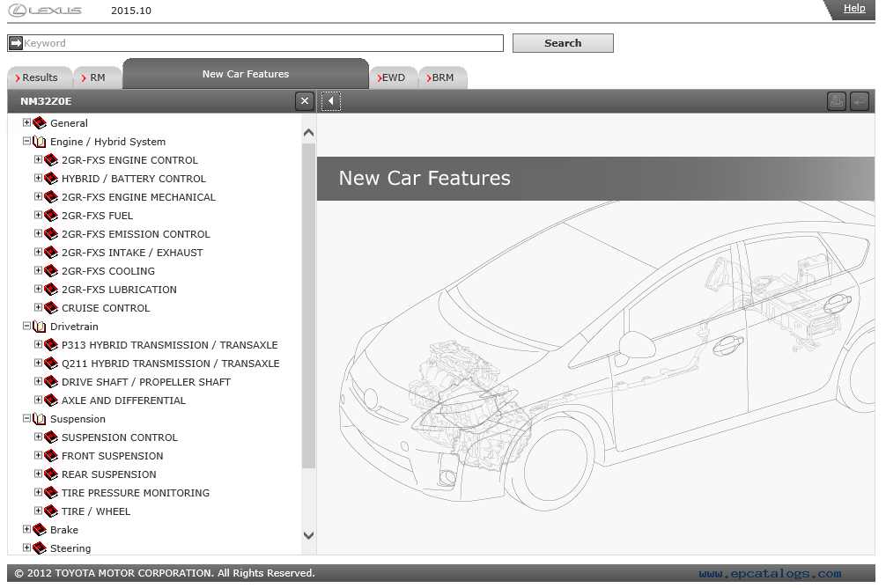This screenshot has height=588, width=886.
Task: Expand the HYBRID / BATTERY CONTROL node
Action: tap(38, 179)
